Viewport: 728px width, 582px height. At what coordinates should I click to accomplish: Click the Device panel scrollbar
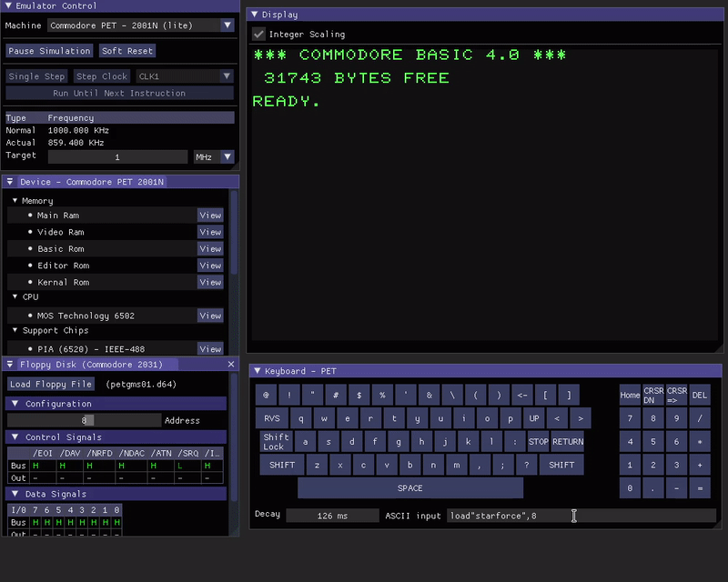click(x=234, y=232)
